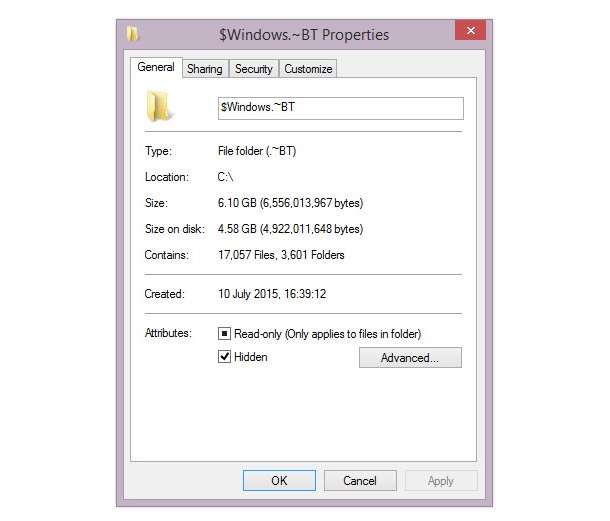Click the 17,057 Files contains value
The width and height of the screenshot is (610, 521).
click(x=281, y=255)
